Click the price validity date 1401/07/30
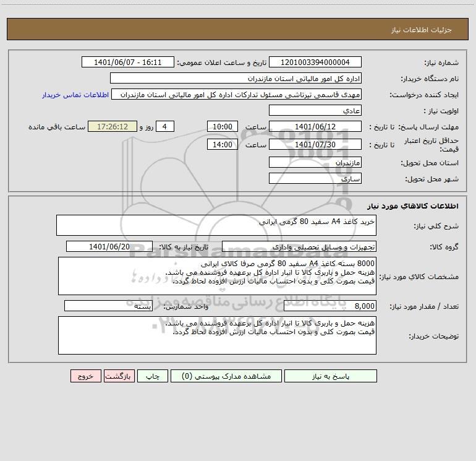 pos(315,144)
